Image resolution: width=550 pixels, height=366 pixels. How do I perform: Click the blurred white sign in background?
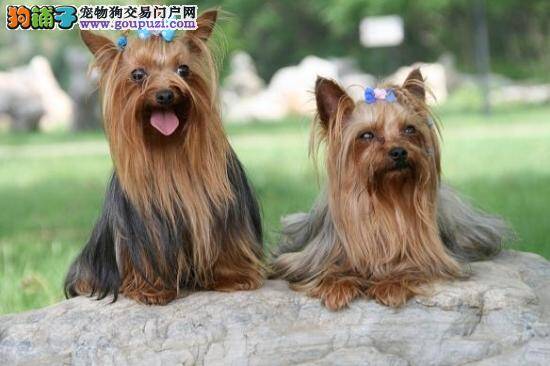(x=381, y=31)
